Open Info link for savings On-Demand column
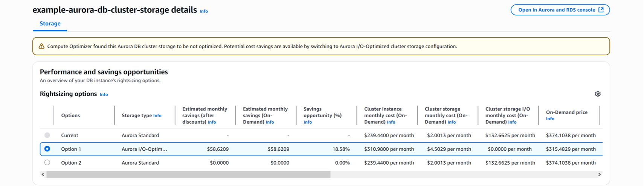This screenshot has height=186, width=644. 270,122
